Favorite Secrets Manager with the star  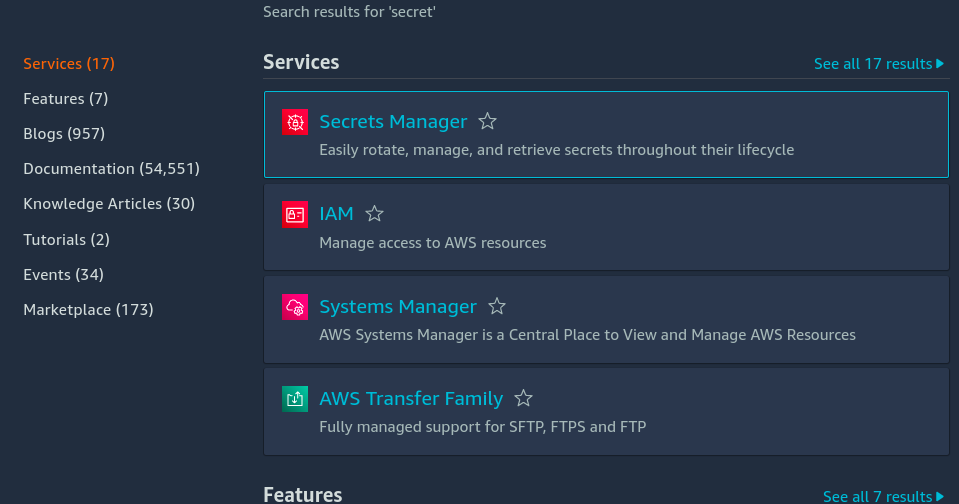click(x=488, y=122)
